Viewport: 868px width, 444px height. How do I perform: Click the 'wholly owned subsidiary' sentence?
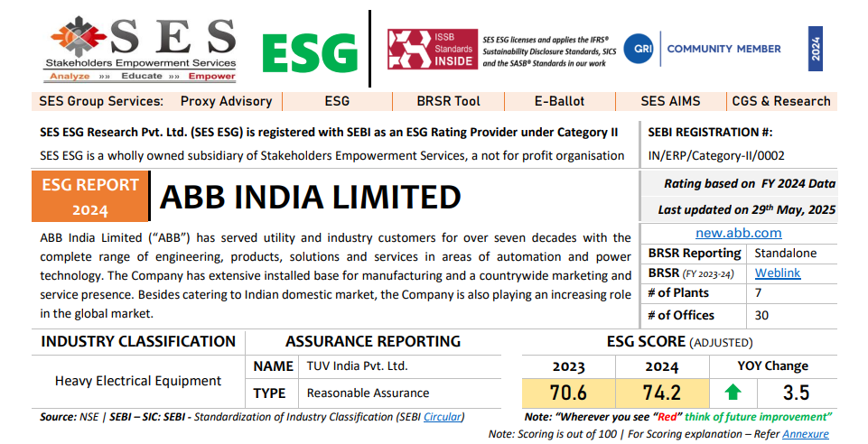[332, 156]
